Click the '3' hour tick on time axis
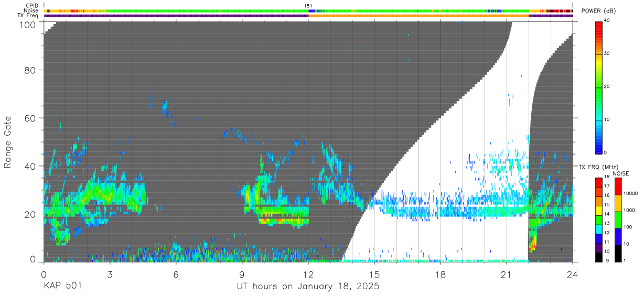The height and width of the screenshot is (297, 644). [110, 275]
